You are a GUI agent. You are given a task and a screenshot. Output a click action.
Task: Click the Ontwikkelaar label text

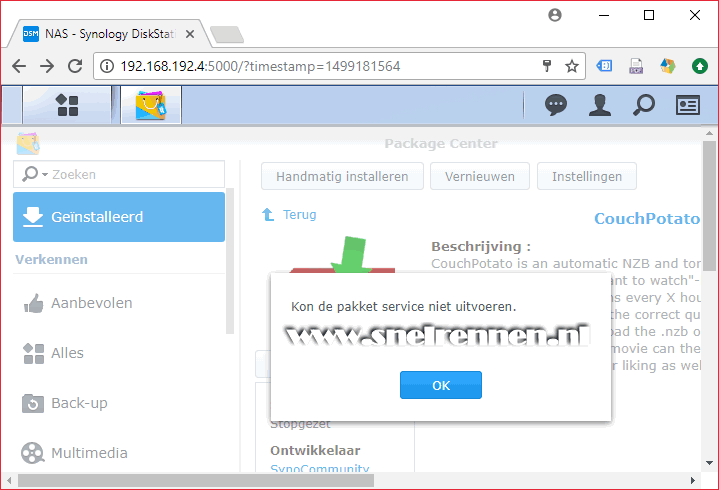315,451
